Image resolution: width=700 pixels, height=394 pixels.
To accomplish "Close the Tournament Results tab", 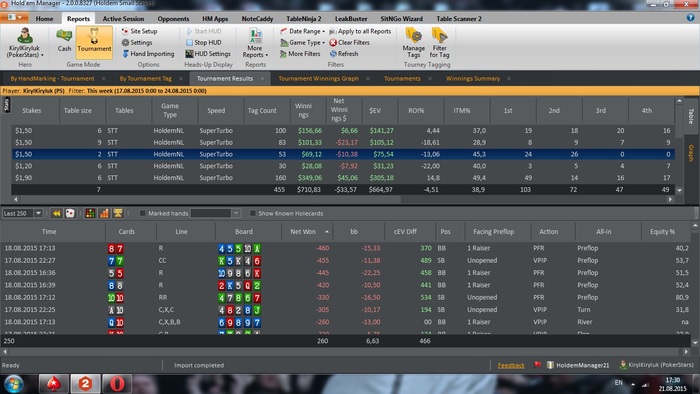I will pyautogui.click(x=262, y=79).
